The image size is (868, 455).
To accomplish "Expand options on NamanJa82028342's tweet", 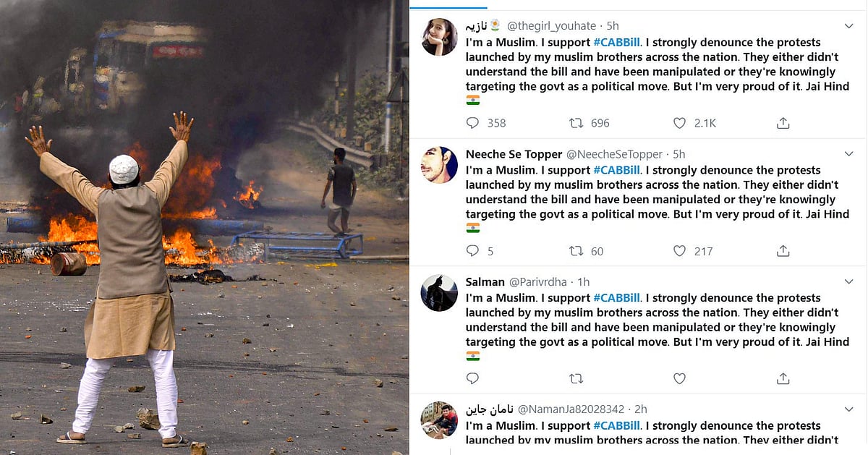I will point(849,410).
